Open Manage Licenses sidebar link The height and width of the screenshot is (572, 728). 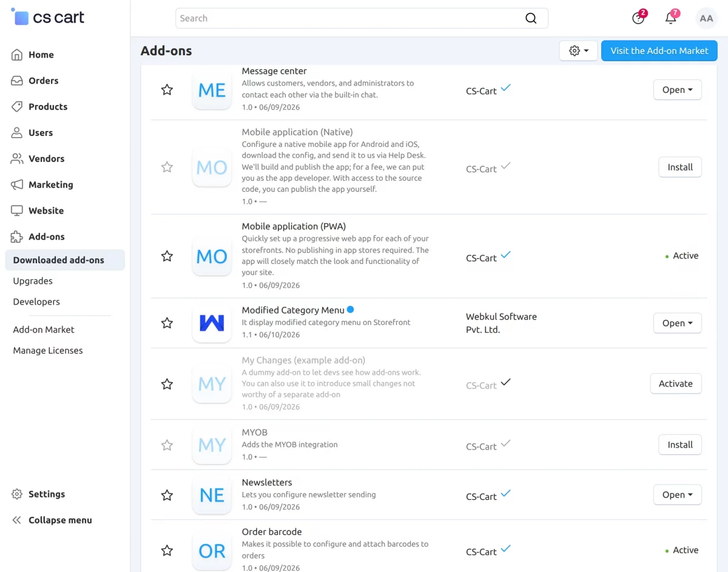point(48,350)
